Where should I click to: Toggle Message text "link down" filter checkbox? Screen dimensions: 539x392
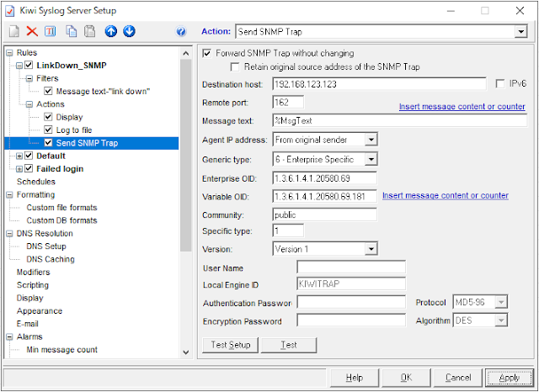pos(48,91)
